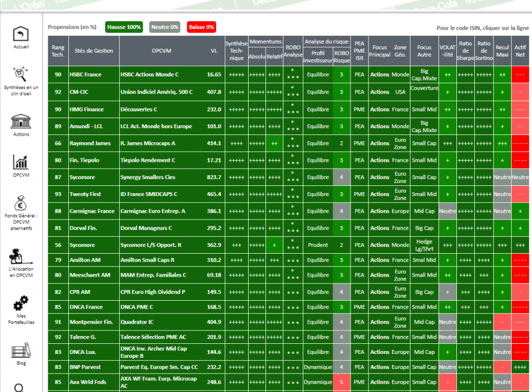Viewport: 532px width, 392px height.
Task: Click the PEA PME ISR column header
Action: click(x=360, y=51)
